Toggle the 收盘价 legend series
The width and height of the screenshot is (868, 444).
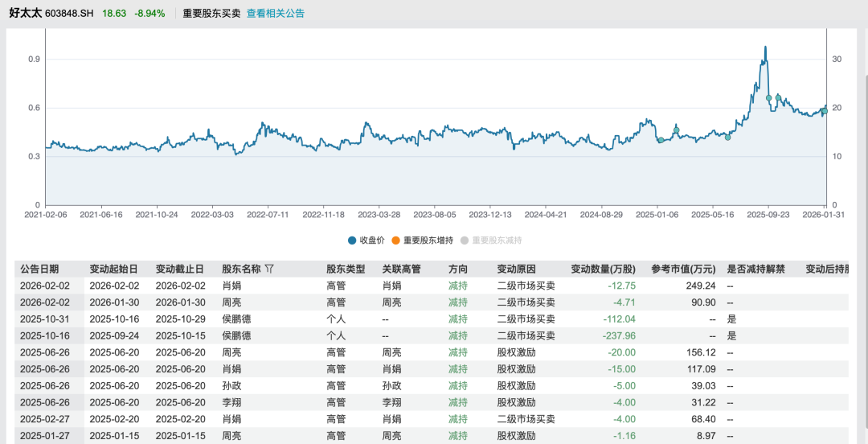[x=366, y=240]
